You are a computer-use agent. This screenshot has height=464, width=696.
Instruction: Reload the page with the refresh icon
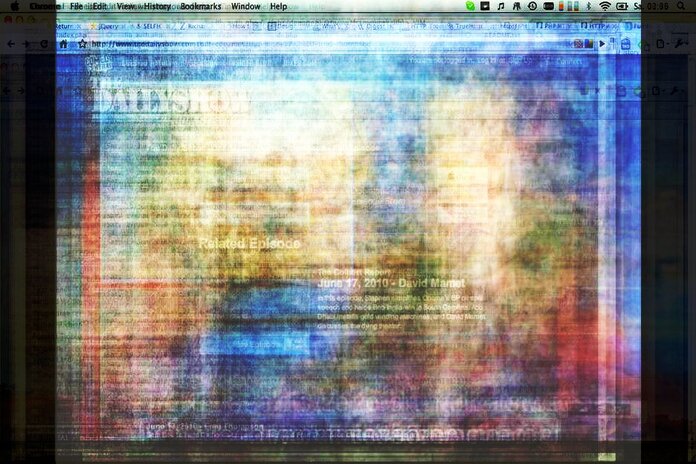pyautogui.click(x=44, y=44)
